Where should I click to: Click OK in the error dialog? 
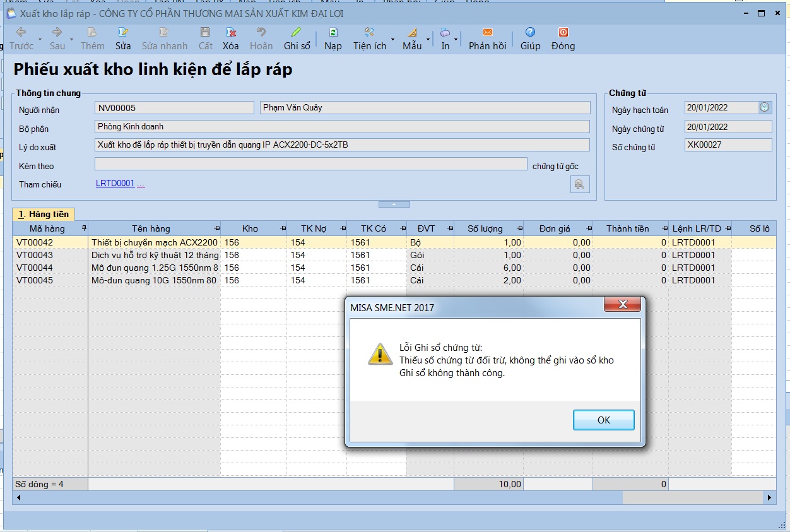point(604,420)
